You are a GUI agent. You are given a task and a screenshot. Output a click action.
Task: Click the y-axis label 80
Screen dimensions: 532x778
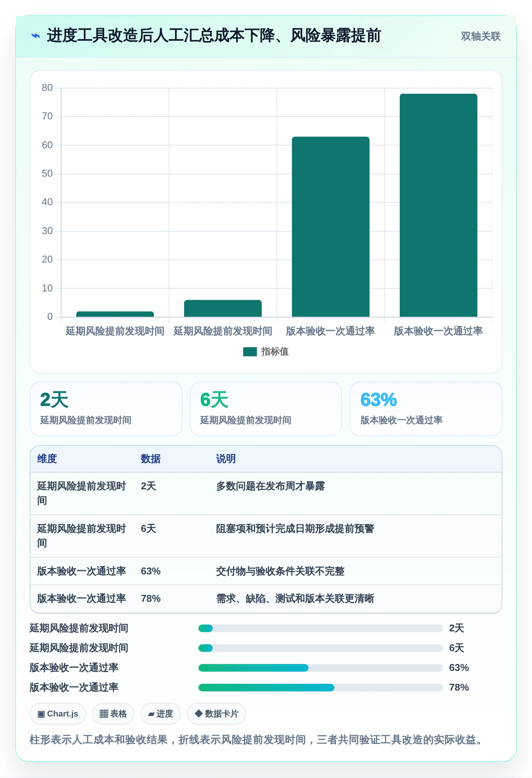tap(47, 88)
